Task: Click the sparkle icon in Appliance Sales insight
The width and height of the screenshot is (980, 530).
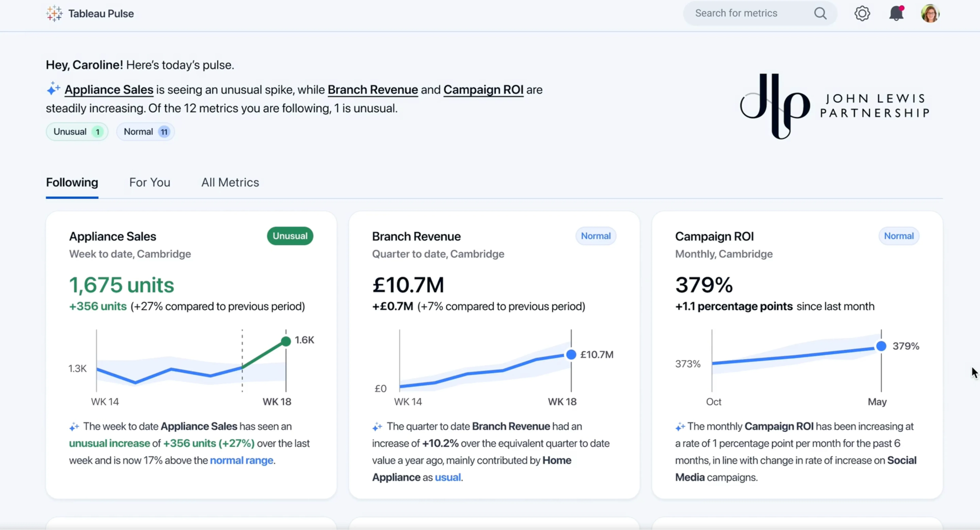Action: (x=74, y=427)
